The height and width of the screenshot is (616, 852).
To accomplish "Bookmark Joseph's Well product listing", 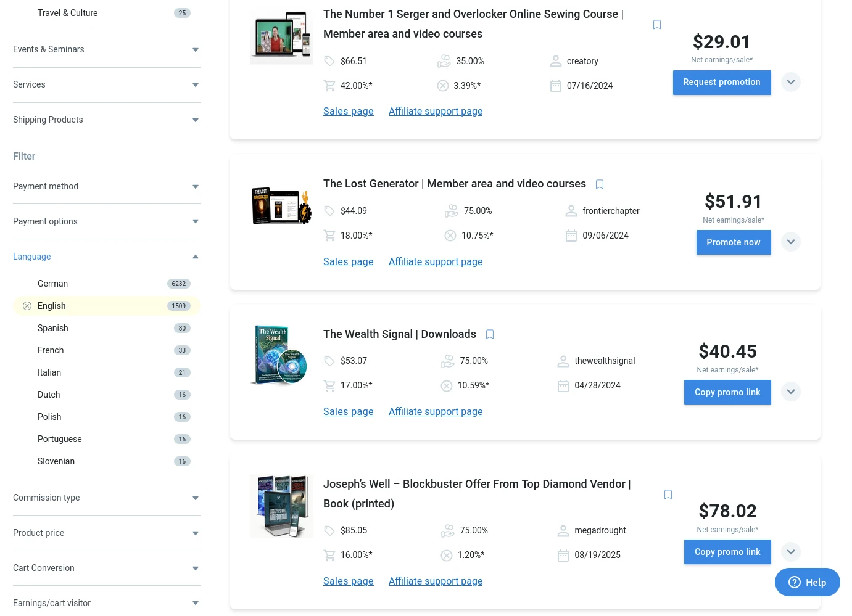I will pyautogui.click(x=668, y=494).
